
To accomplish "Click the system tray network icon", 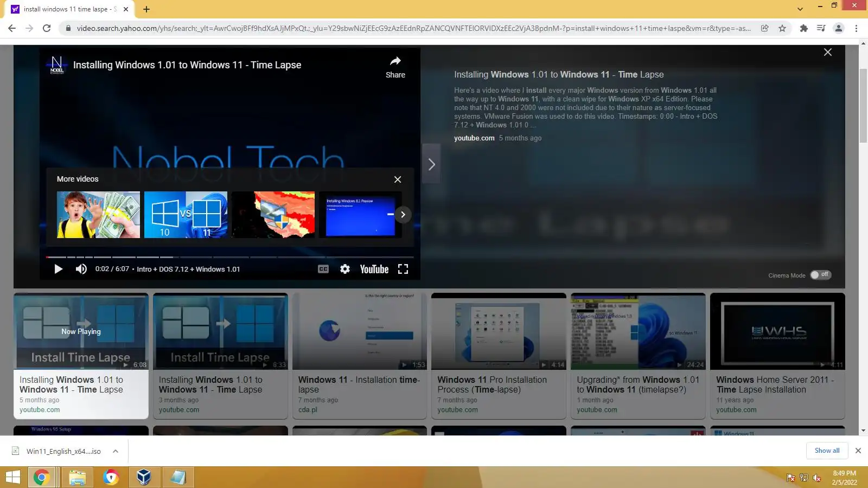I will pyautogui.click(x=804, y=478).
